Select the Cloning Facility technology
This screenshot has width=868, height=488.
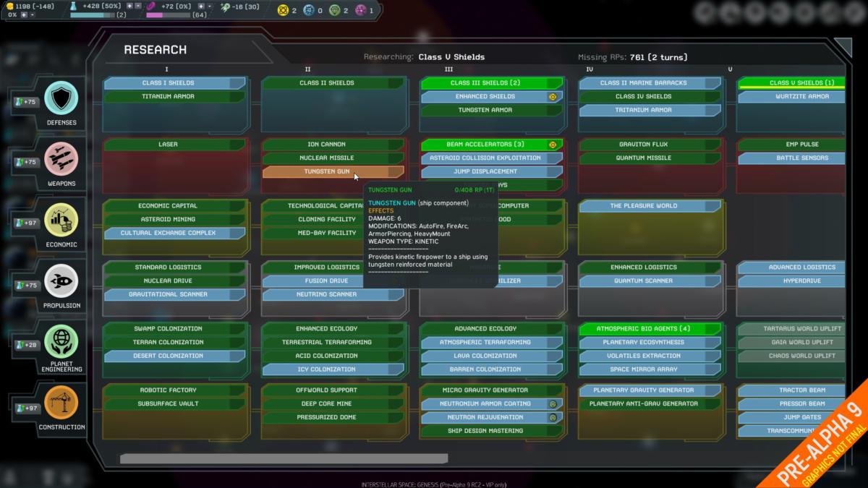tap(333, 220)
